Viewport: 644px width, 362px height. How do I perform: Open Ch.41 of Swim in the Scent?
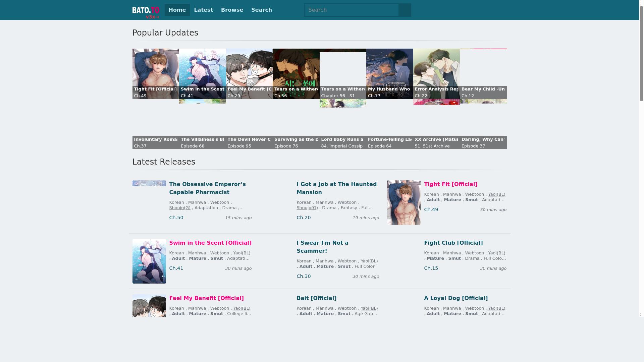176,268
